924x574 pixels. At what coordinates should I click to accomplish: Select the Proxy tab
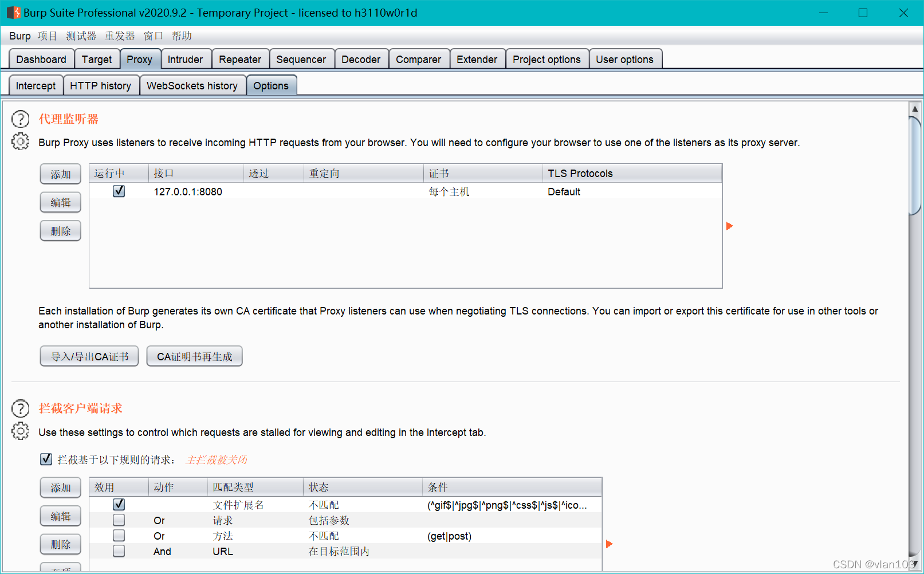(x=139, y=60)
